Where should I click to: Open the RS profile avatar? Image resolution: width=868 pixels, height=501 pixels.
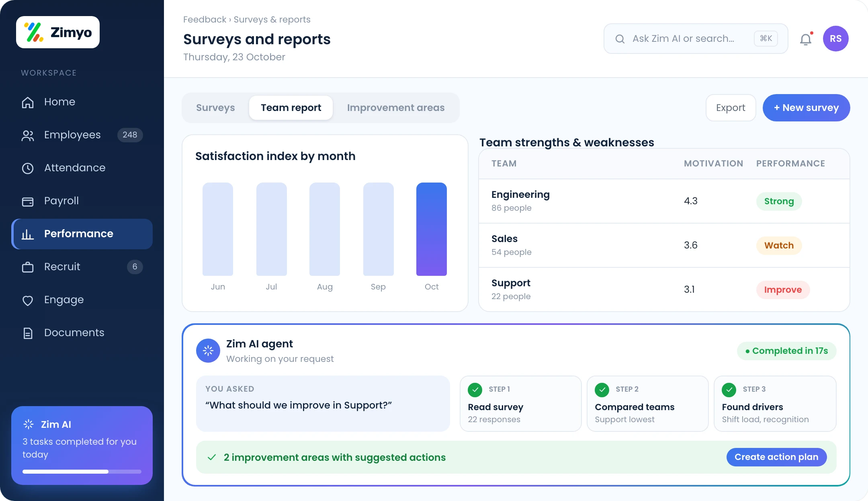click(x=836, y=39)
